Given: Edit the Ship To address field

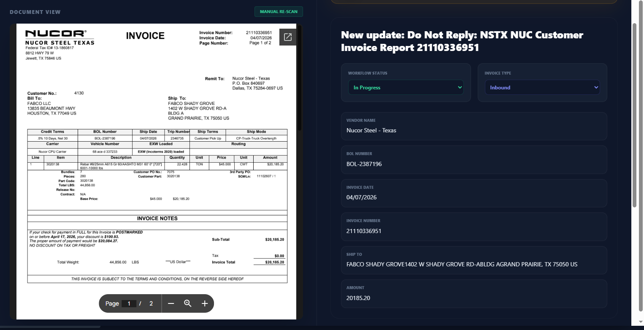Looking at the screenshot, I should coord(474,260).
